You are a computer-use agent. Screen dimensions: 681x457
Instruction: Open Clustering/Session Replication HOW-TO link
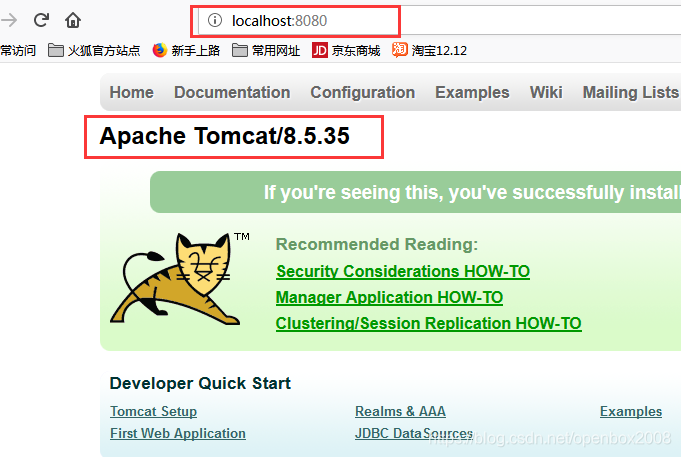coord(429,324)
